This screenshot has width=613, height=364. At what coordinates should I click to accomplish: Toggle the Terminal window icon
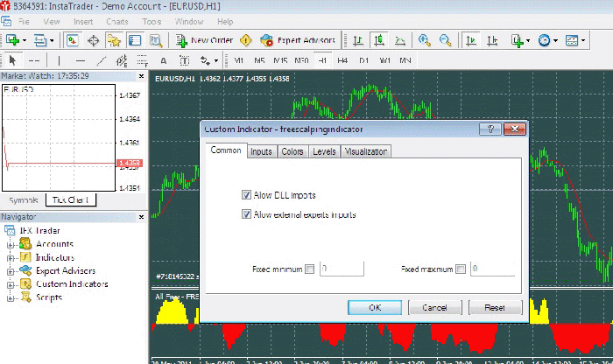click(135, 40)
